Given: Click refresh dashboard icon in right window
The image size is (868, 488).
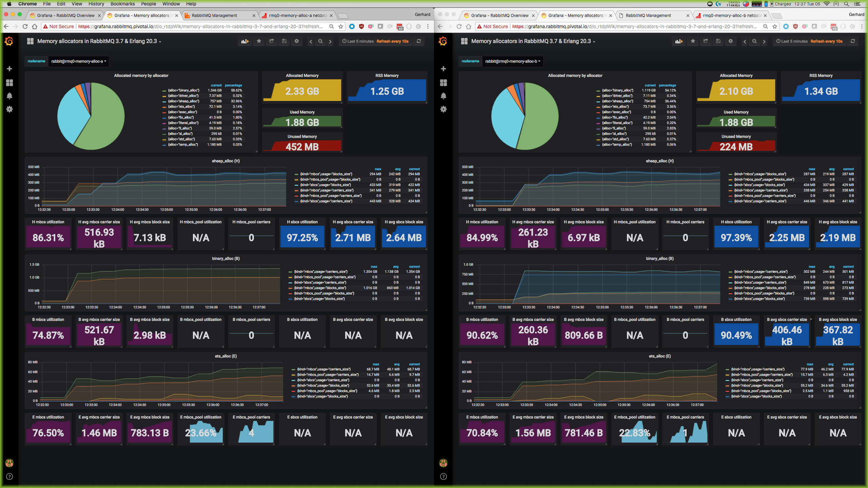Looking at the screenshot, I should point(853,41).
